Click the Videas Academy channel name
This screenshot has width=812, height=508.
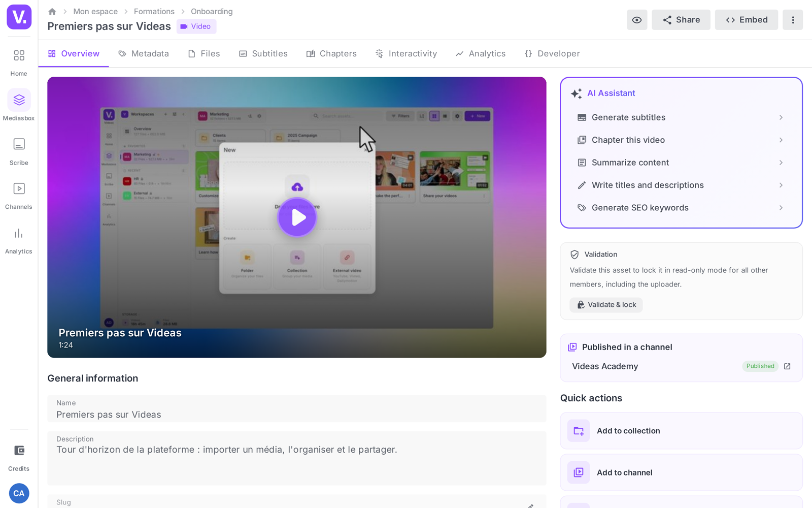pyautogui.click(x=605, y=366)
